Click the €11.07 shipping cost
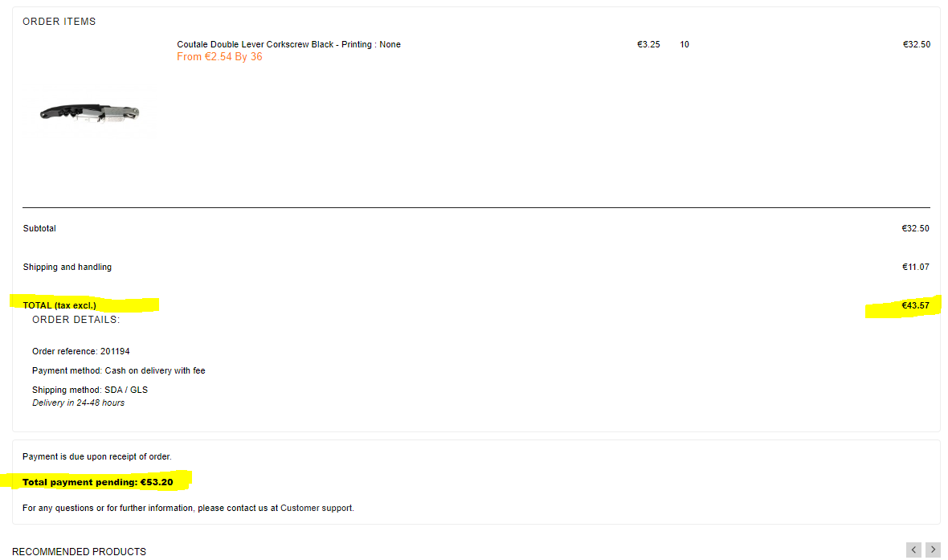 915,267
